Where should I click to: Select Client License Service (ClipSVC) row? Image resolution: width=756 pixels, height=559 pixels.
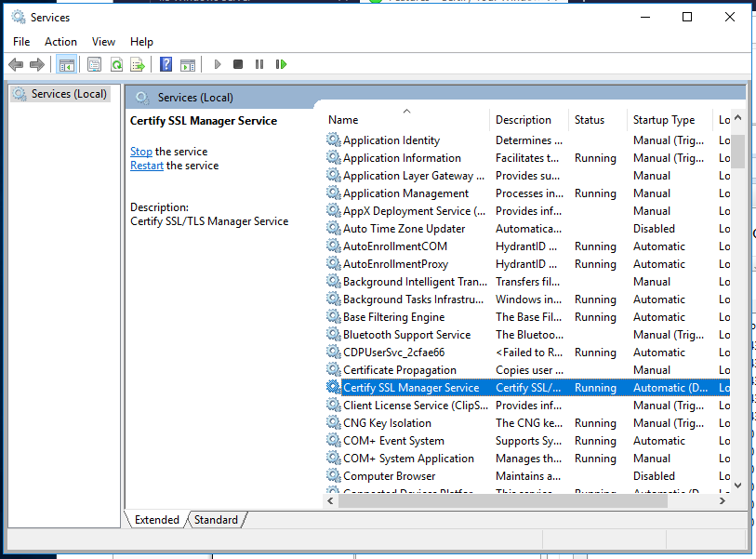click(528, 406)
